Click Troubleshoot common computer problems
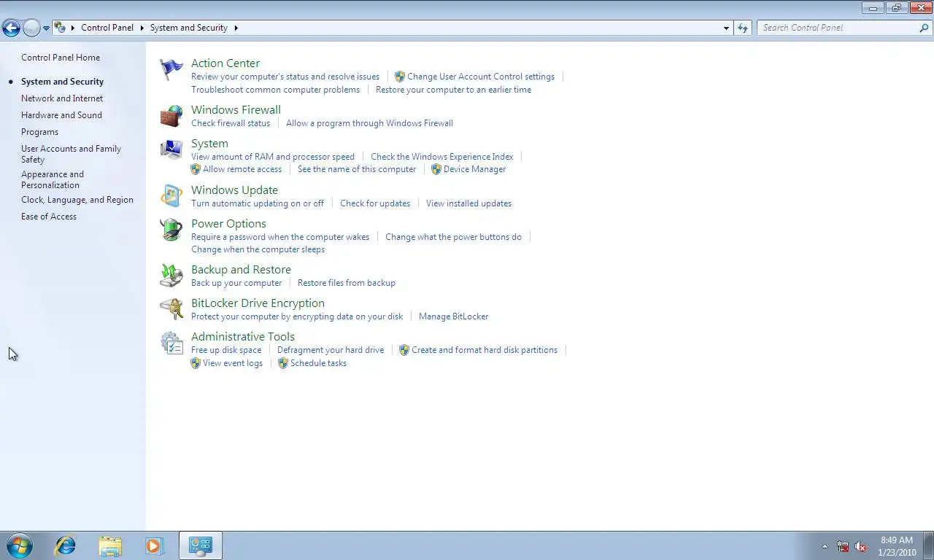 [275, 90]
